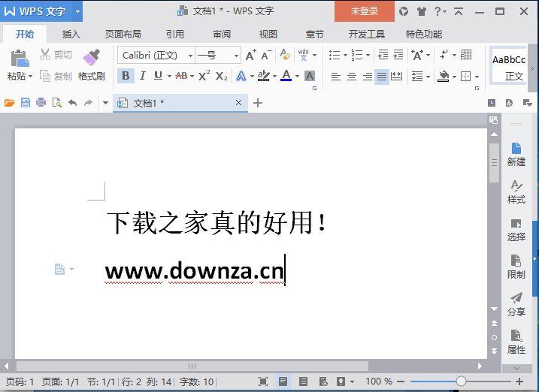Screen dimensions: 539x392
Task: Apply distributed alignment
Action: pos(397,76)
